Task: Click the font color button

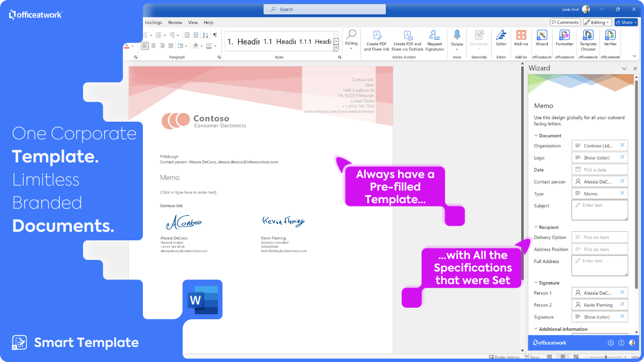Action: pyautogui.click(x=127, y=46)
